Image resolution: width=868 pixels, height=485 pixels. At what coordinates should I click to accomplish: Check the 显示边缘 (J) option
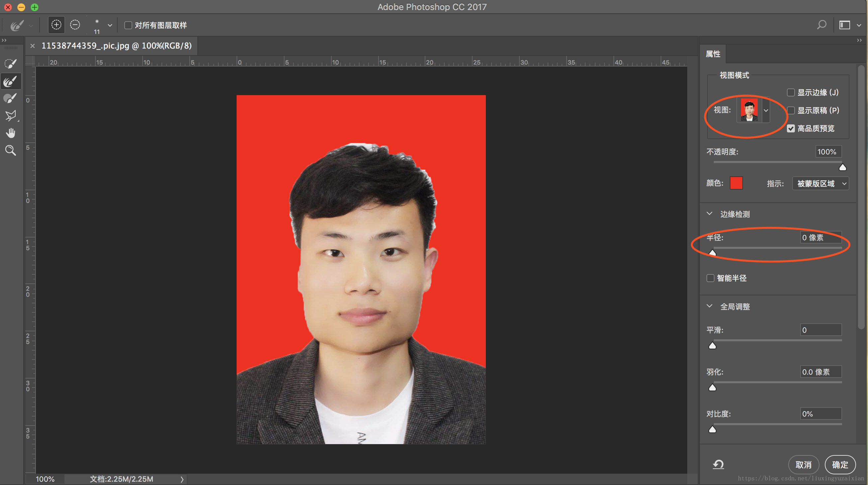791,92
